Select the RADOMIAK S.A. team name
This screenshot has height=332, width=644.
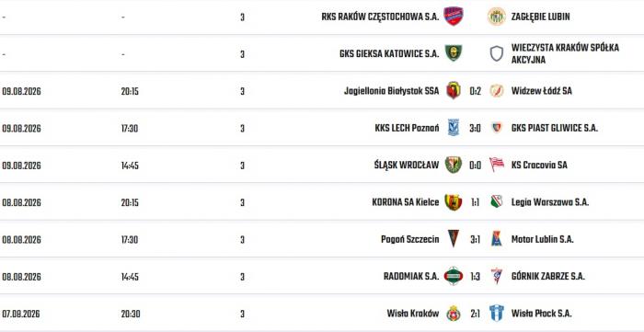pos(411,276)
